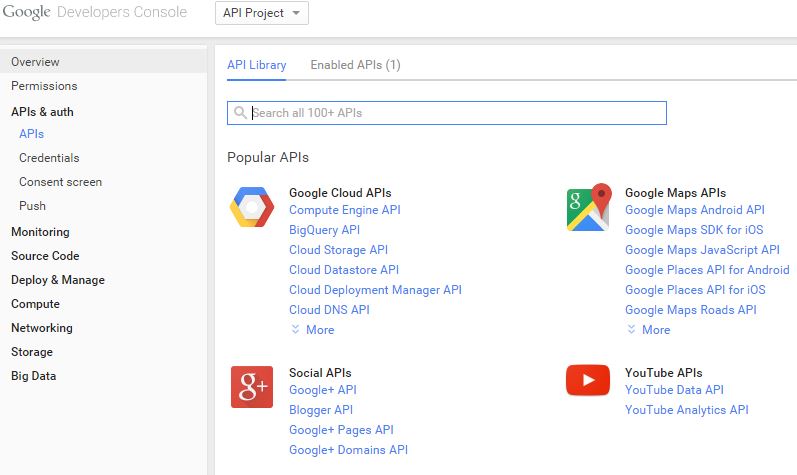This screenshot has height=475, width=797.
Task: Focus the Search all 100+ APIs field
Action: (447, 113)
